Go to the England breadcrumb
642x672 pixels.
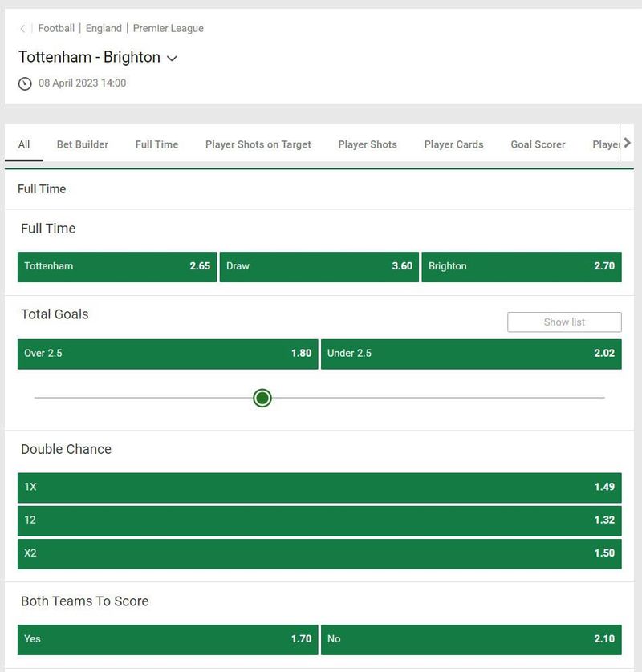104,28
